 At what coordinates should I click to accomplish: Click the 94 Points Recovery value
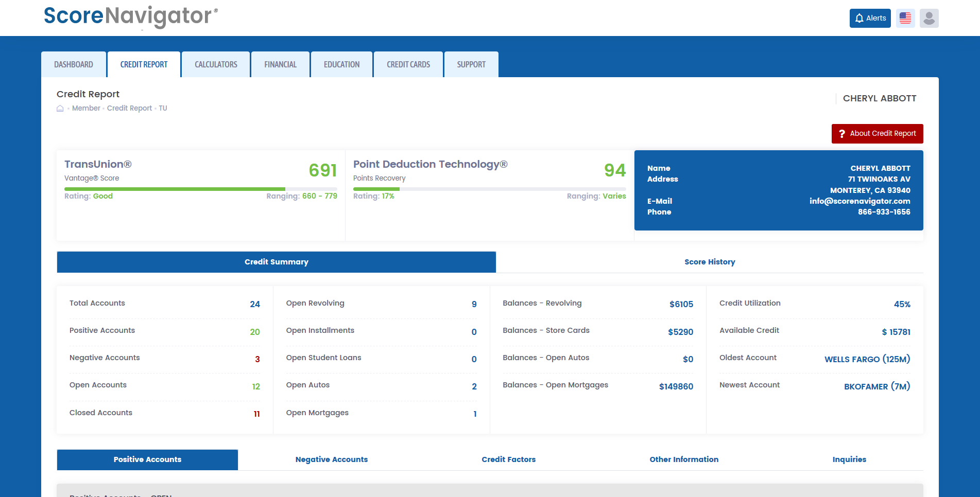tap(615, 170)
